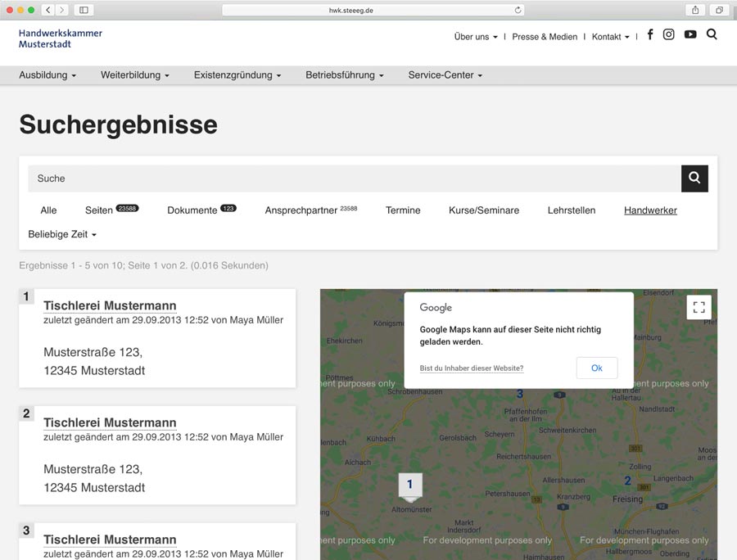The image size is (737, 560).
Task: Select the Handwerker results tab
Action: coord(650,210)
